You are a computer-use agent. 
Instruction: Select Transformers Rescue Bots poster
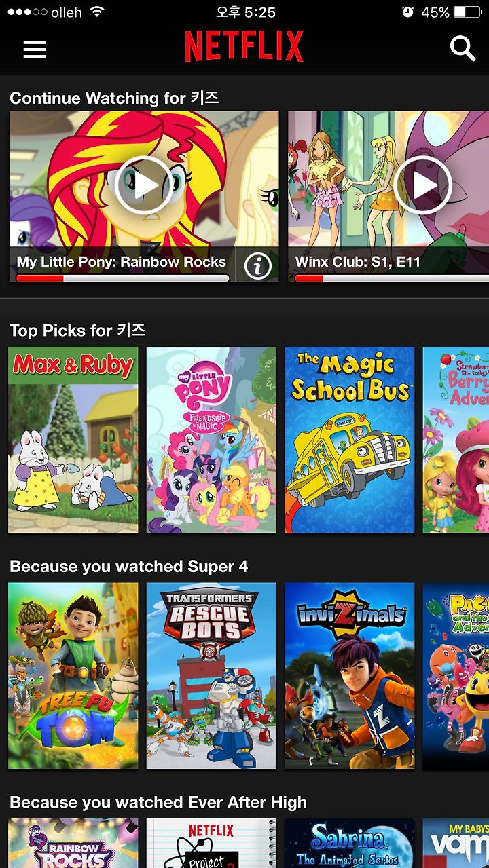click(x=211, y=676)
